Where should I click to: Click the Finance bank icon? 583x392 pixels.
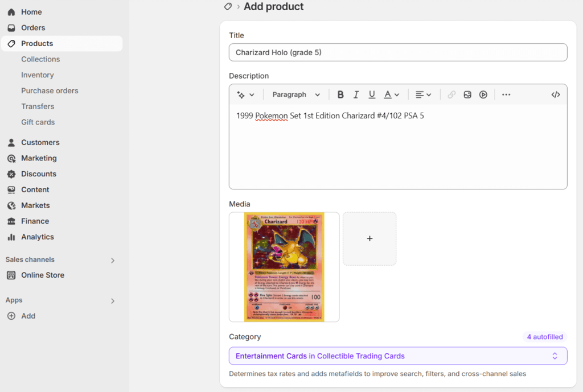click(11, 221)
